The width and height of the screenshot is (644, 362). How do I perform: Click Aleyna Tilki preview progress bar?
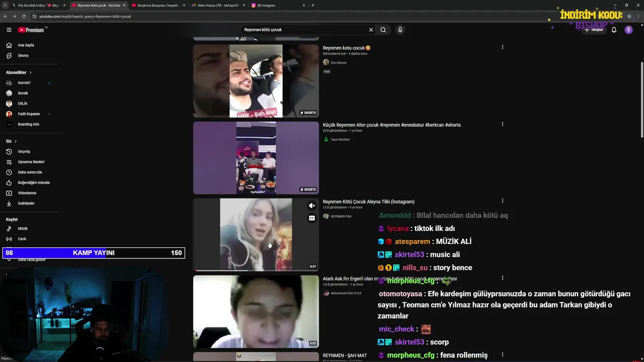256,270
